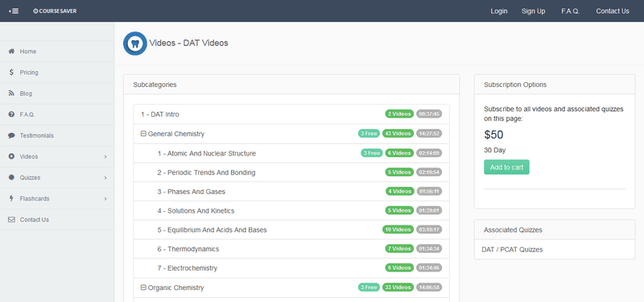Click the Quizzes circle icon in sidebar
Screen dimensions: 644x302
coord(11,177)
